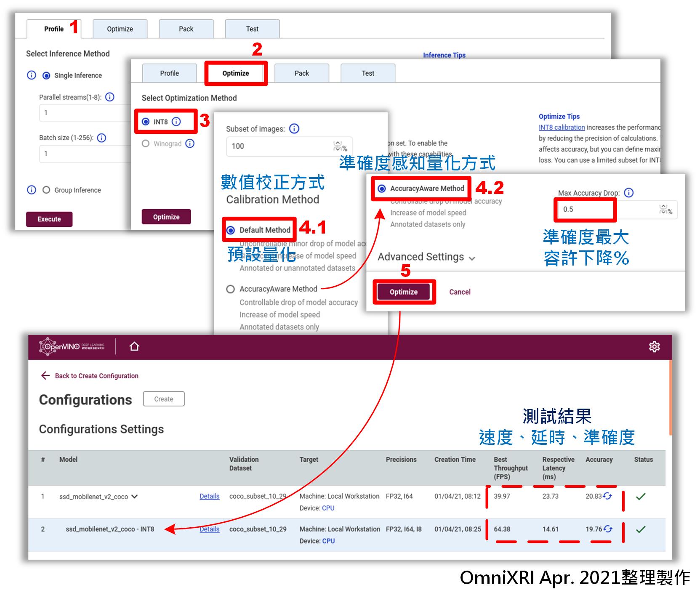The width and height of the screenshot is (700, 598).
Task: Click the 64.38 throughput value
Action: (502, 529)
